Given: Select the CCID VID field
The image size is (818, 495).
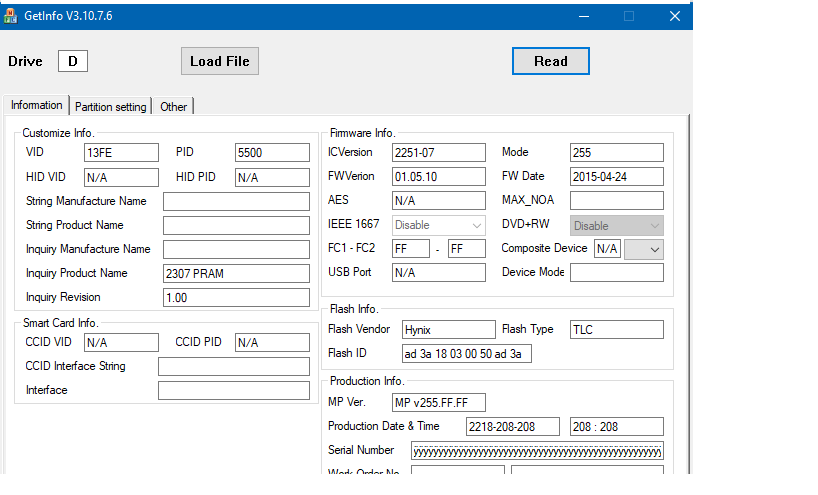Looking at the screenshot, I should point(121,342).
